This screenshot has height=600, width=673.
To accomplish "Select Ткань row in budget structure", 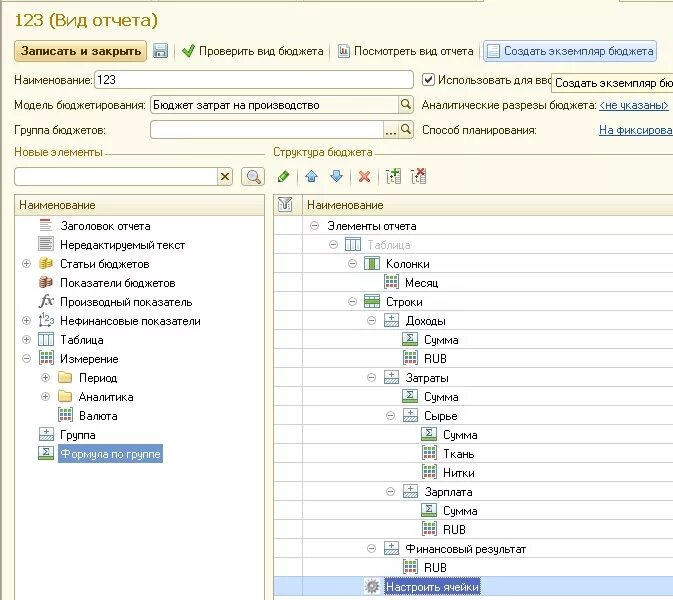I will coord(458,454).
